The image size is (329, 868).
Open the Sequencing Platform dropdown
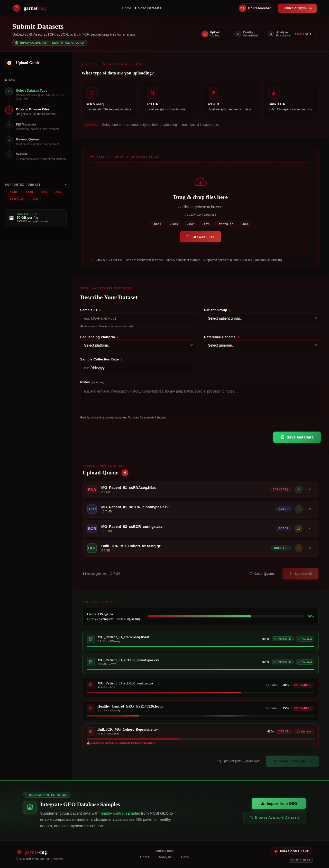point(138,345)
